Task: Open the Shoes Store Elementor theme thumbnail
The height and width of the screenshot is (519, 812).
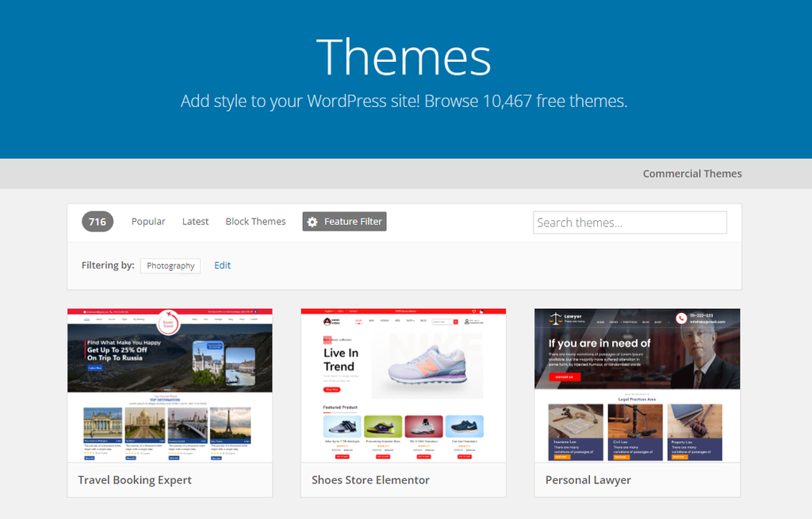Action: point(404,385)
